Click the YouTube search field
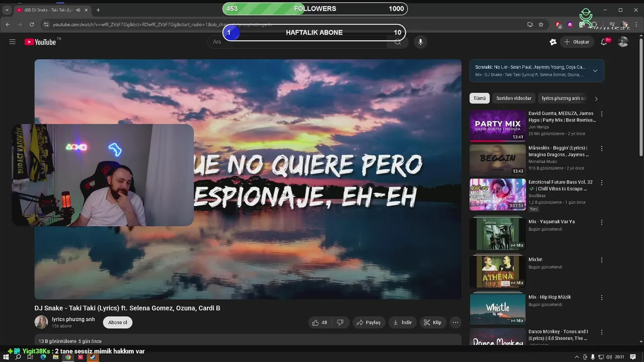This screenshot has height=362, width=644. (x=297, y=42)
